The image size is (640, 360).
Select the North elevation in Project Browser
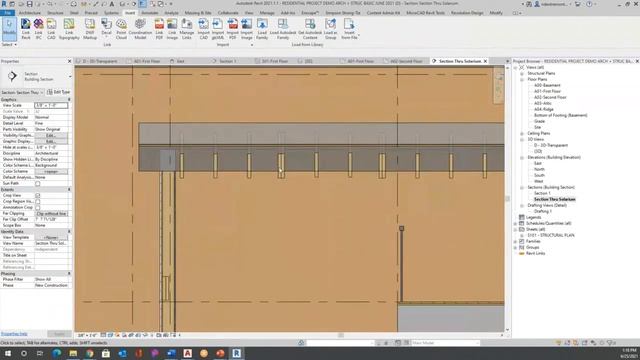(539, 169)
